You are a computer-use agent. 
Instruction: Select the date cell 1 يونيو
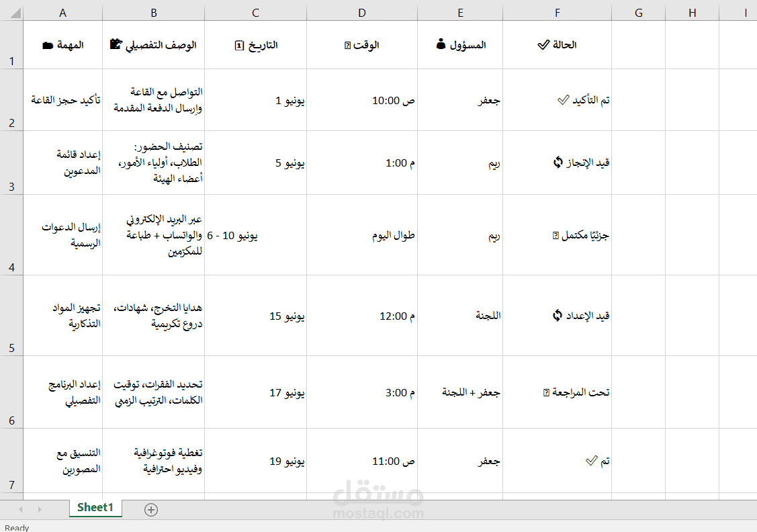[255, 99]
